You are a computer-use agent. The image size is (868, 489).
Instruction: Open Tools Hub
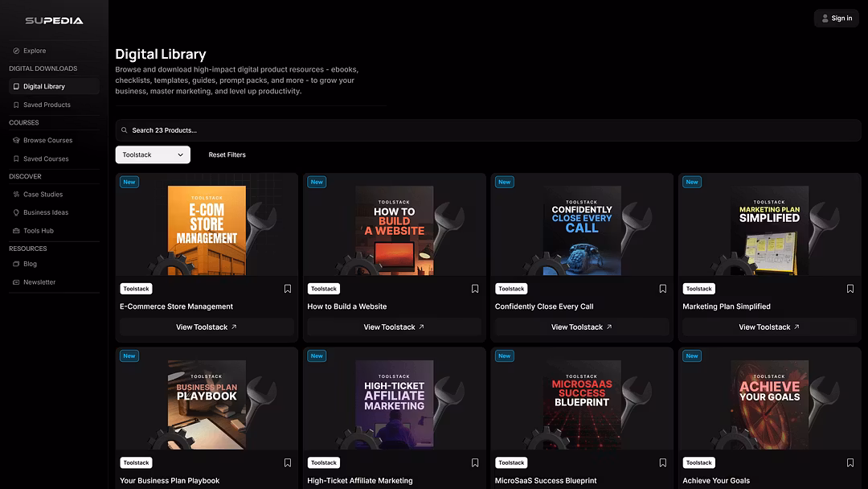coord(55,231)
